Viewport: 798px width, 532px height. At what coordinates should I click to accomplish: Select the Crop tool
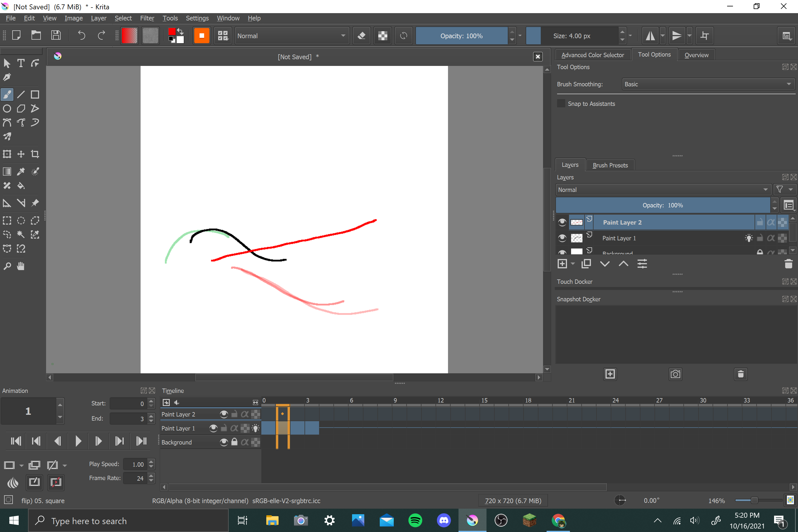(35, 154)
